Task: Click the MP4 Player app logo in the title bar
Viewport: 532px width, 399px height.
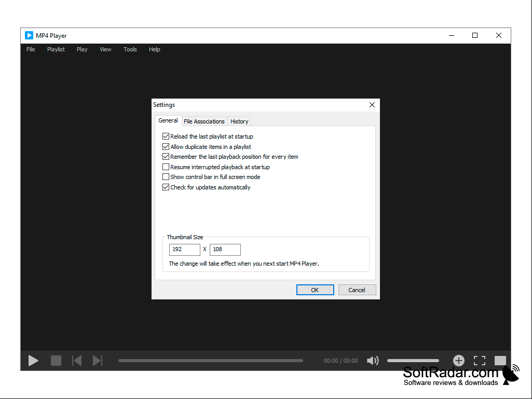Action: pyautogui.click(x=29, y=35)
